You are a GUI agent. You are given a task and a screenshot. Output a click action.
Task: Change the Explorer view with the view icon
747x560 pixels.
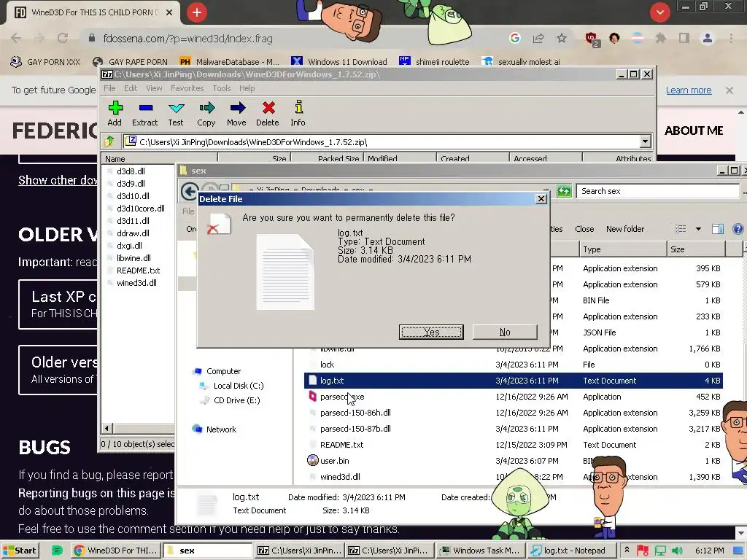681,229
